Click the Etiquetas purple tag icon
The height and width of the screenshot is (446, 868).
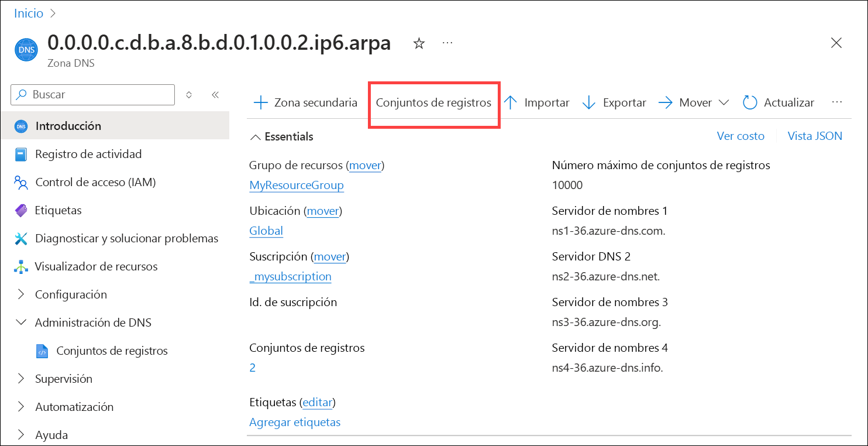coord(21,210)
